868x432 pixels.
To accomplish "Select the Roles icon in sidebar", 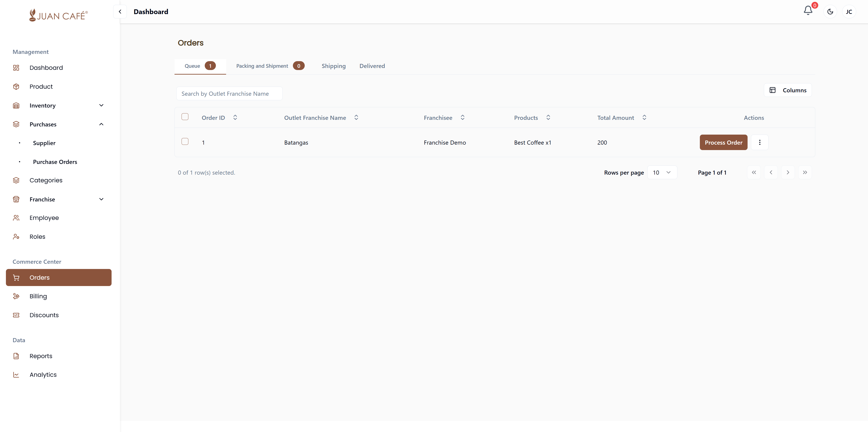I will (x=16, y=236).
